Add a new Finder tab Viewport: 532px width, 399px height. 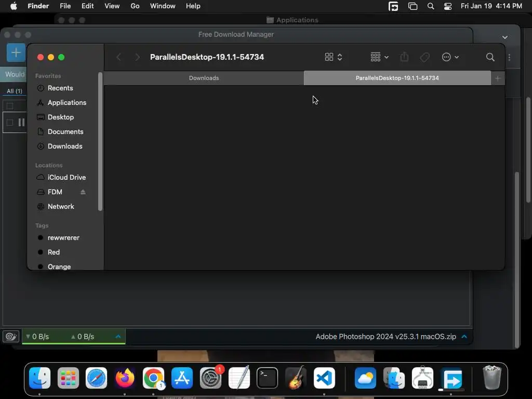(x=498, y=79)
